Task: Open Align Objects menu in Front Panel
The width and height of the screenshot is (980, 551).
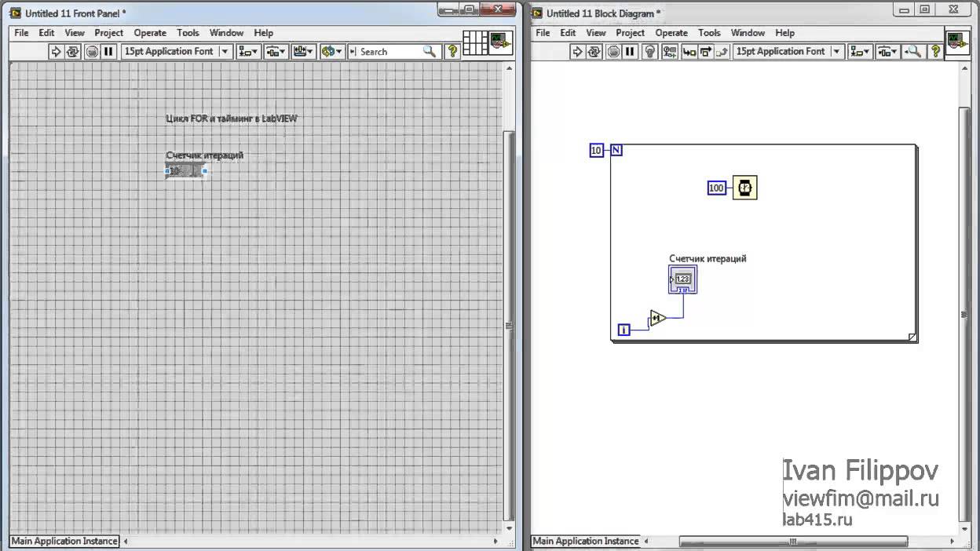Action: click(248, 52)
